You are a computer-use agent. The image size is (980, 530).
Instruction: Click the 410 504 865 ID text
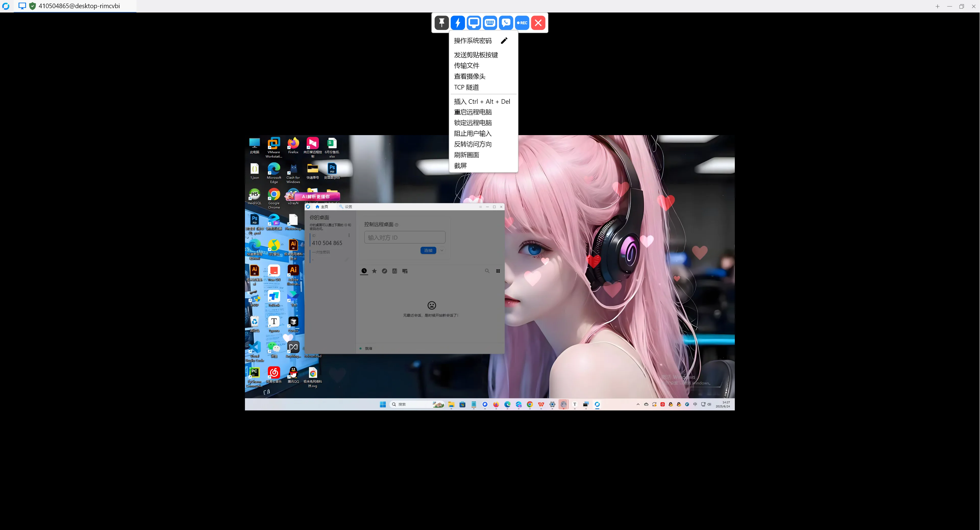[327, 243]
